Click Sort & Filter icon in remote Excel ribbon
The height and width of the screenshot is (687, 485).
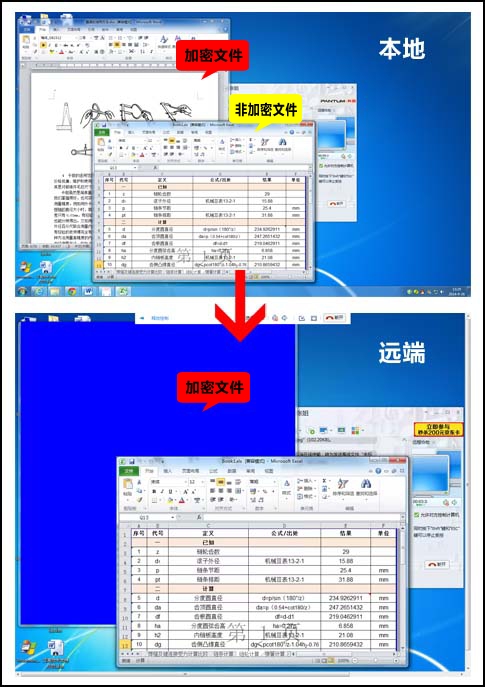(343, 485)
